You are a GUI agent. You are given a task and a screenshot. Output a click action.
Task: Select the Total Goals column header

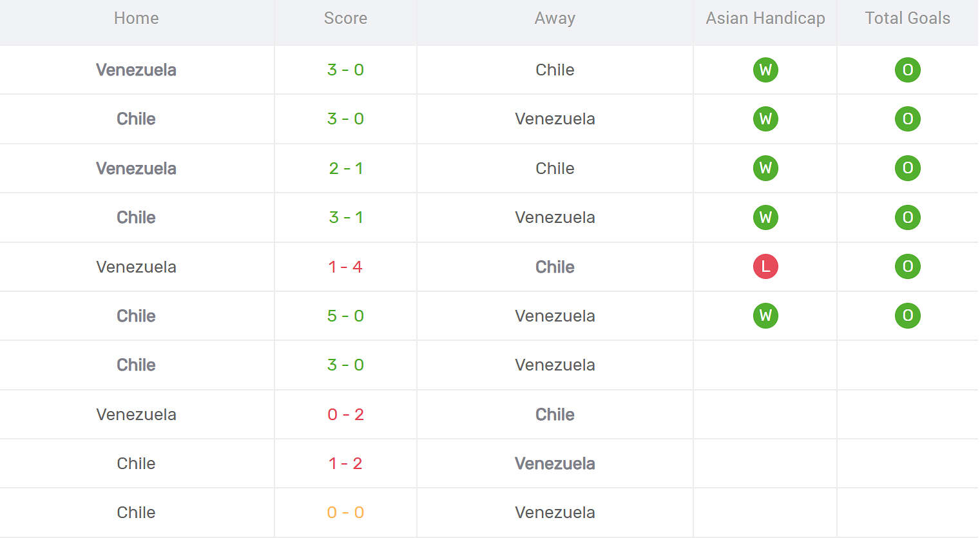pos(907,18)
